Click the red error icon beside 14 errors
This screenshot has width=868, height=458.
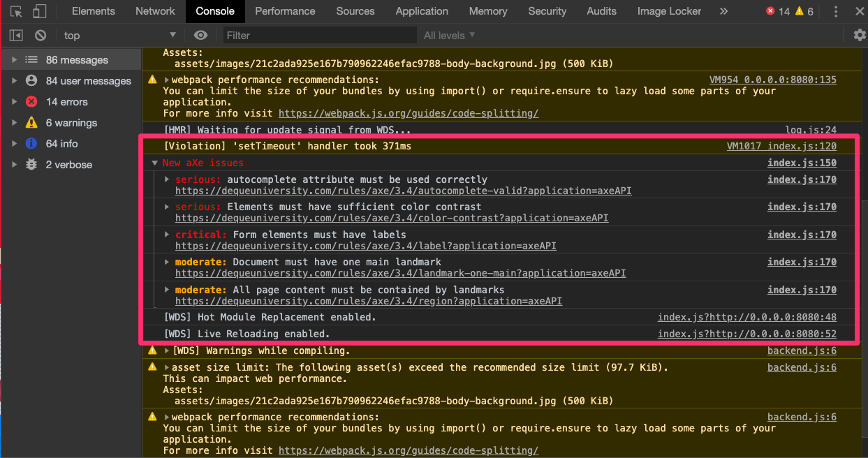[31, 102]
